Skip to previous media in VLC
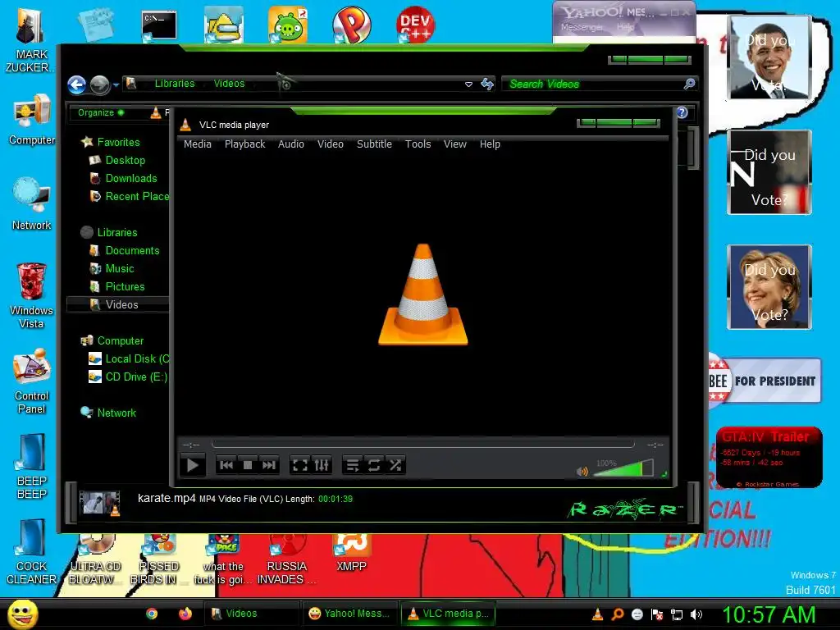Screen dimensions: 840x630 [226, 465]
